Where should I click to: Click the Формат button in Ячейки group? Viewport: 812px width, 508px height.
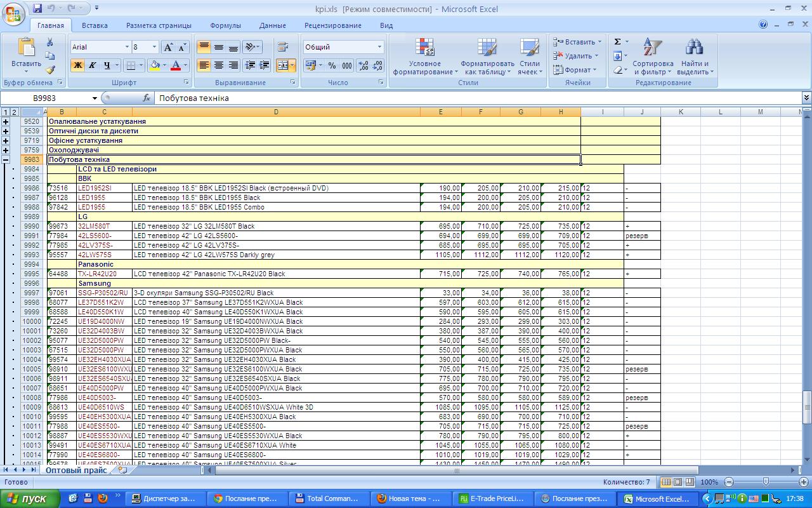pos(575,70)
